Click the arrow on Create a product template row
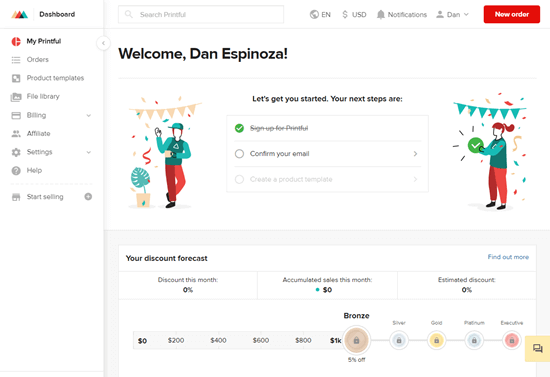The image size is (550, 377). pos(415,179)
